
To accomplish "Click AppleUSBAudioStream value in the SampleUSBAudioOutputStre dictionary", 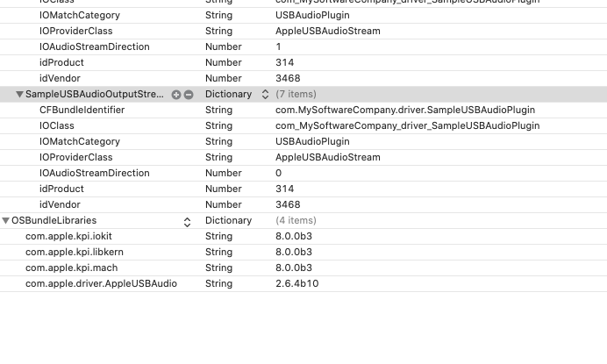I will [x=328, y=157].
